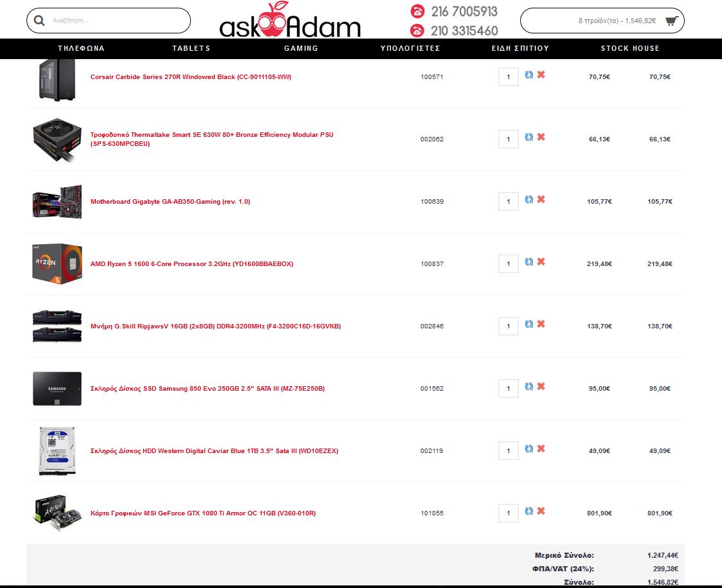Click the Corsair case thumbnail image
Viewport: 722px width, 588px height.
[57, 80]
